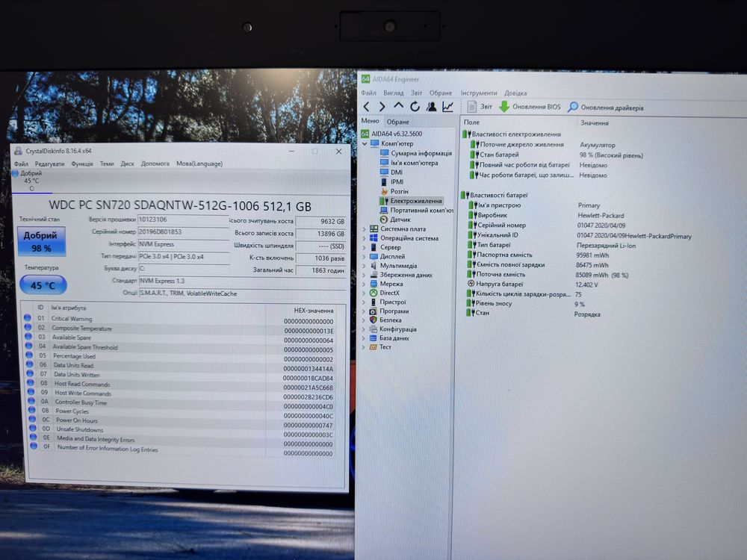Switch to the Обране tab in AIDA64

pos(398,122)
